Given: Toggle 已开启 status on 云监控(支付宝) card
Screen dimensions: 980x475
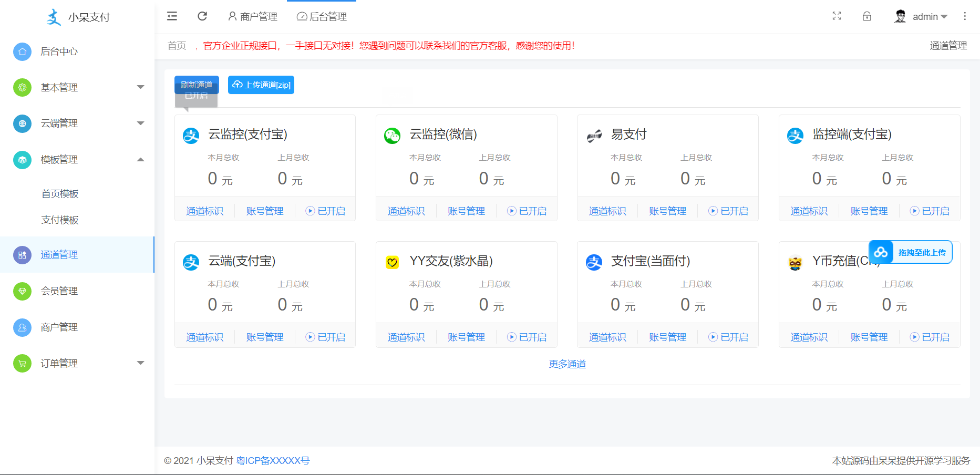Looking at the screenshot, I should (325, 211).
